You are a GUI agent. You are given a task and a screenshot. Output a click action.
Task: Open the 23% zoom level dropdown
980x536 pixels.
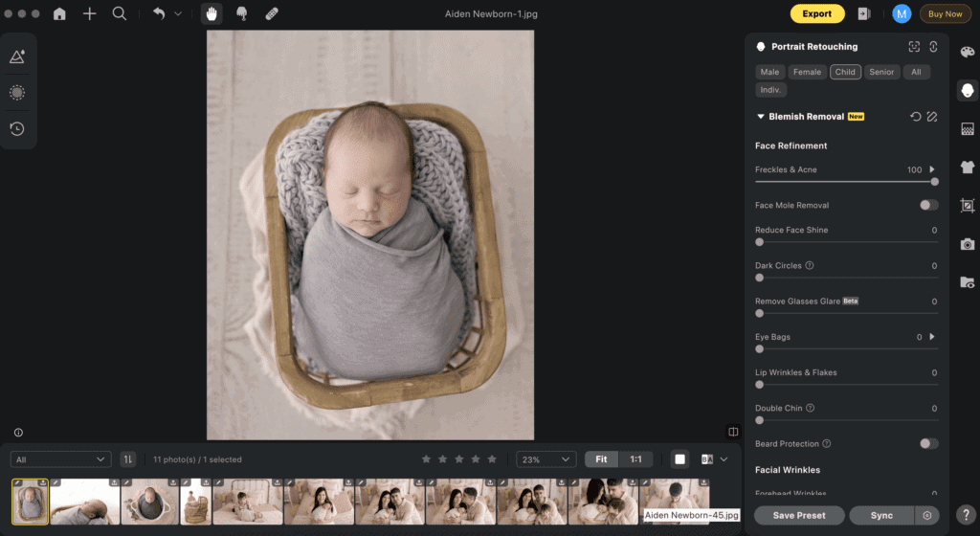546,459
